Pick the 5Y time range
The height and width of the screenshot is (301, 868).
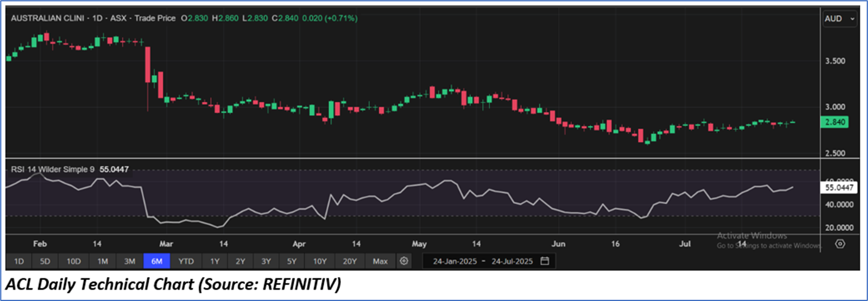point(292,261)
